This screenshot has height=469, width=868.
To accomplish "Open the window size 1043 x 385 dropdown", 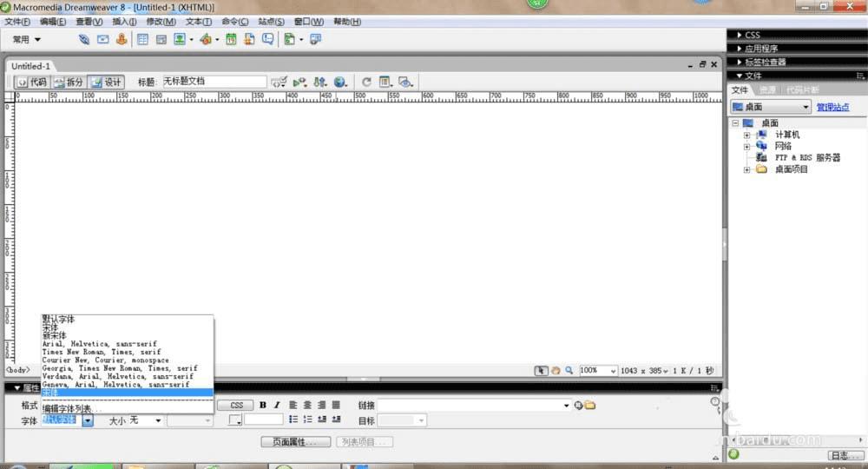I will 644,371.
